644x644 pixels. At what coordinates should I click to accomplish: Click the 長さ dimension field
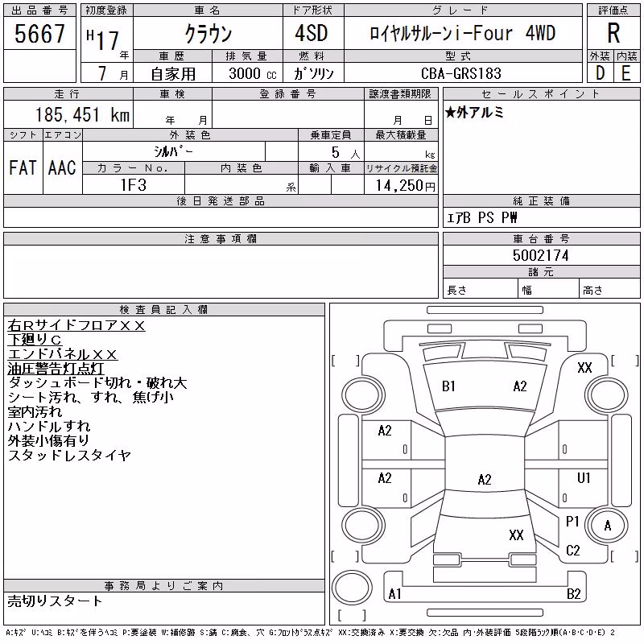pyautogui.click(x=480, y=289)
